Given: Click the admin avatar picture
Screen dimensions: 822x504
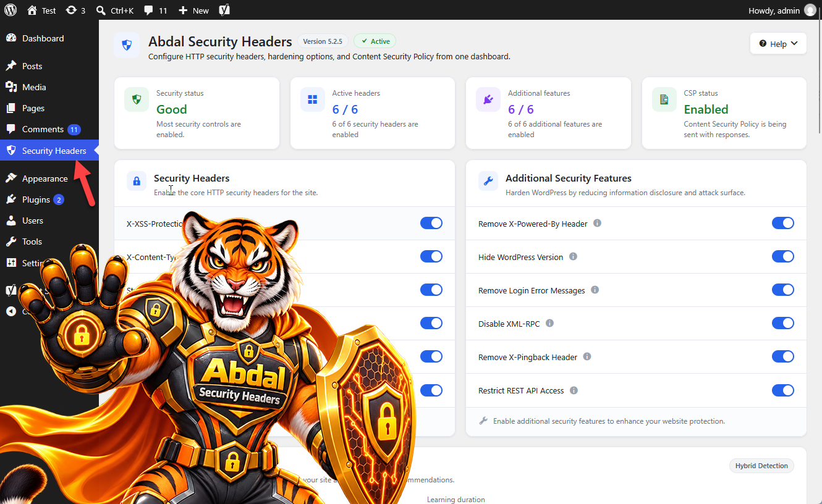Looking at the screenshot, I should tap(810, 10).
